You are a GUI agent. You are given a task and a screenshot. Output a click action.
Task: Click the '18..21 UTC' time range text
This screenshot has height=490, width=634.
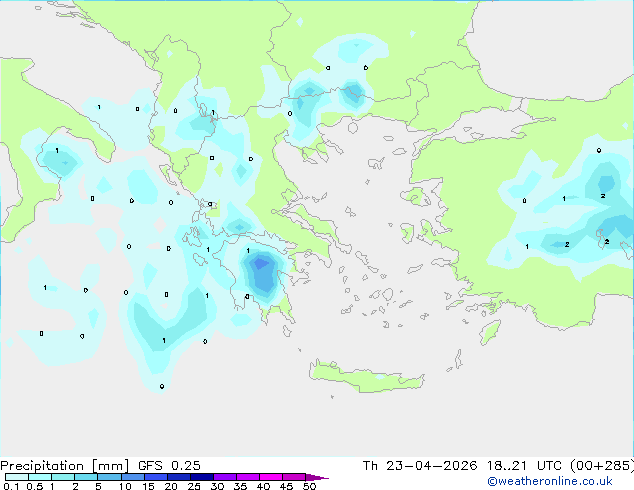[x=524, y=466]
